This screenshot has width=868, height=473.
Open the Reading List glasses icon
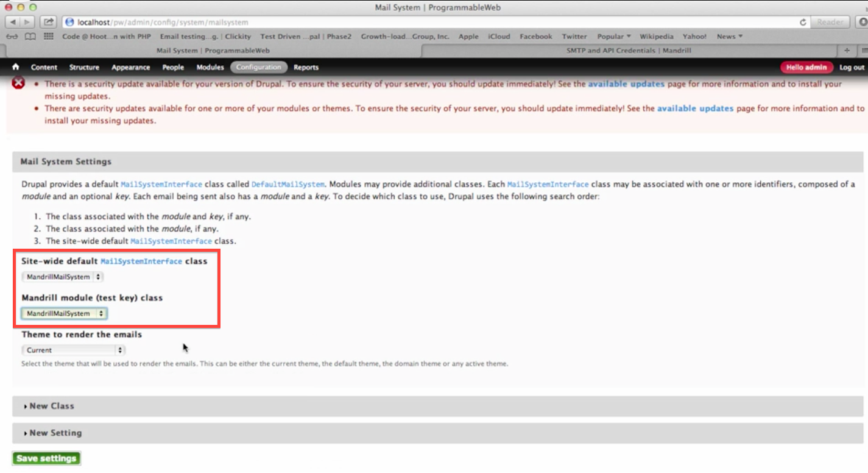(x=12, y=37)
